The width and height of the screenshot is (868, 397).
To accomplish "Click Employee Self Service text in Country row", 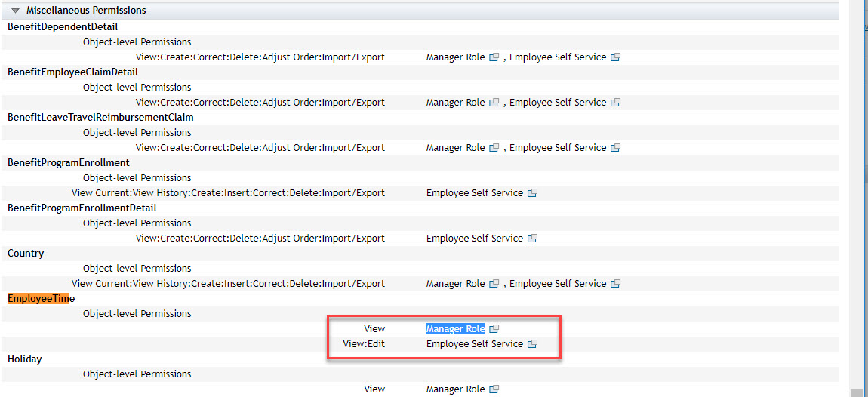I will [558, 284].
